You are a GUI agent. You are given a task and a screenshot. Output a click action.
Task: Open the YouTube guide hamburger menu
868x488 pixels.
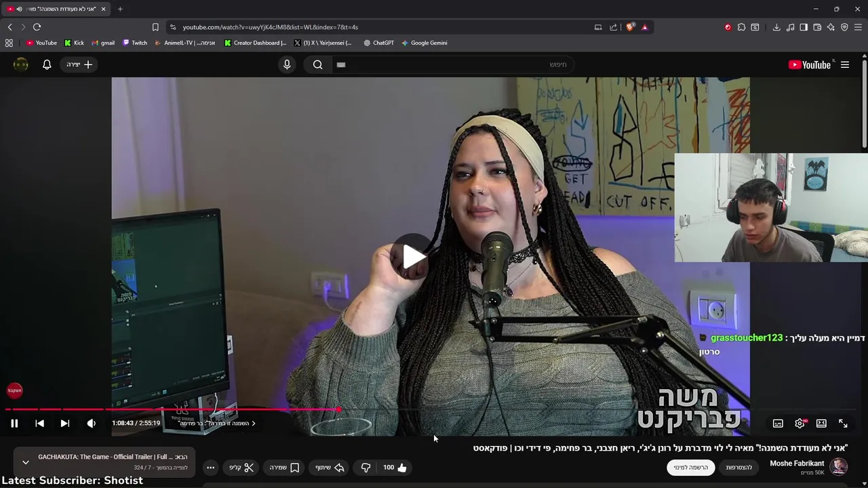(845, 65)
